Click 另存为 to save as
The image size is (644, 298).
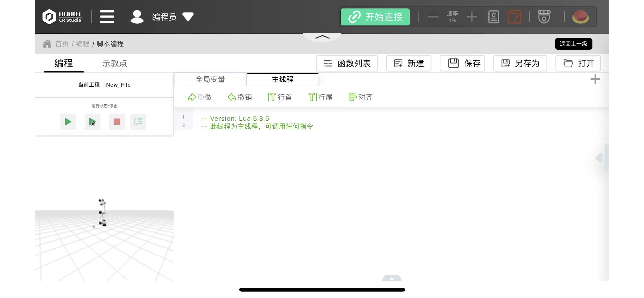coord(520,63)
